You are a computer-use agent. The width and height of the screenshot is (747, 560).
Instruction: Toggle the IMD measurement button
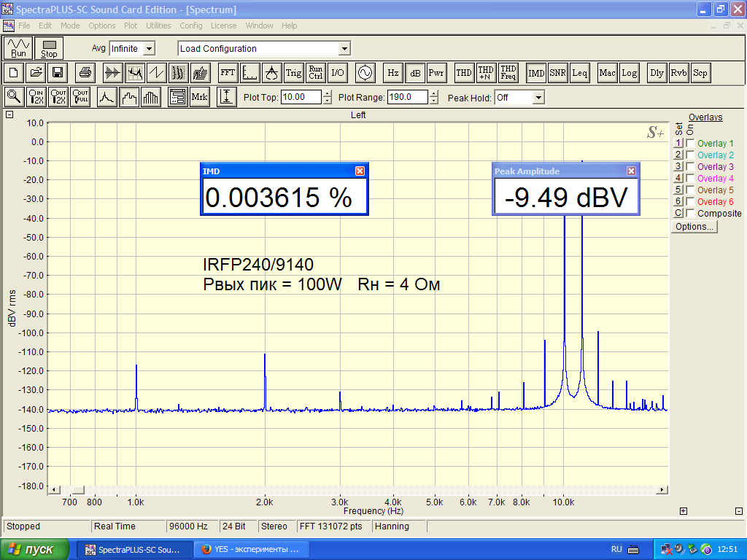[536, 73]
